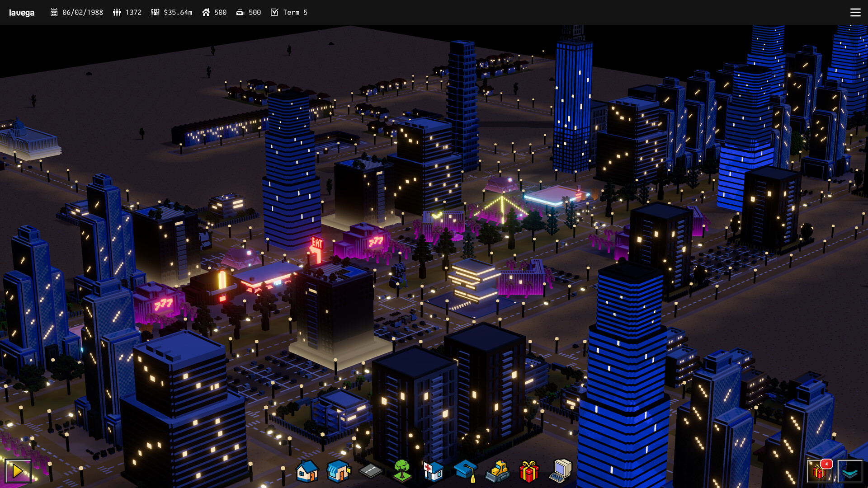Image resolution: width=868 pixels, height=488 pixels.
Task: Select the hospital services tool
Action: click(433, 471)
